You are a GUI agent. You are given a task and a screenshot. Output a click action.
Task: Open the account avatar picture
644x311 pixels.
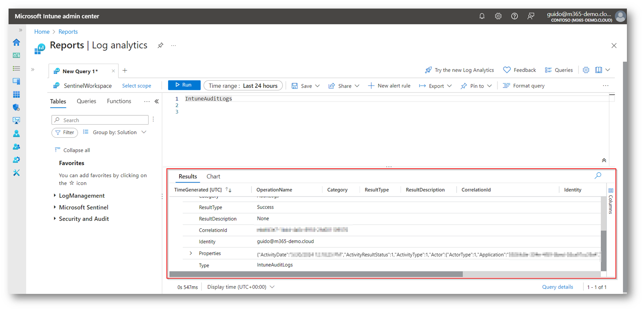pos(620,16)
